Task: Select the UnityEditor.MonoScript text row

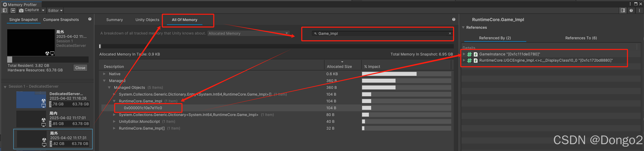Action: point(139,121)
